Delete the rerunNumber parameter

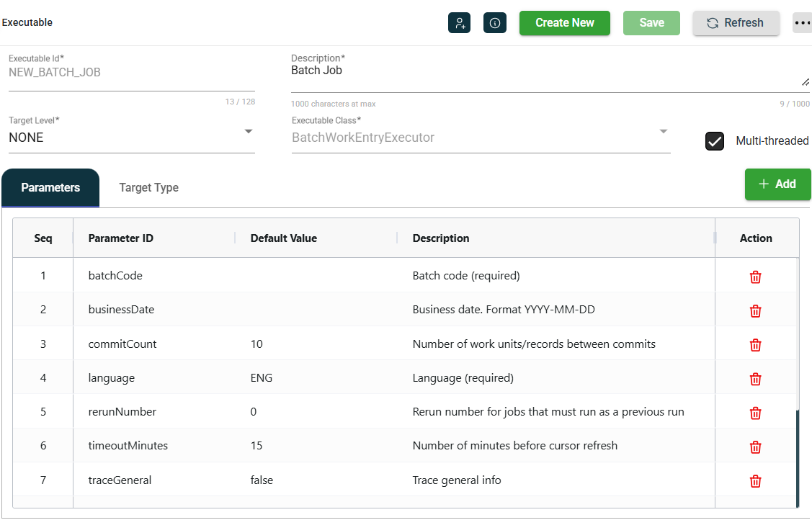[755, 413]
